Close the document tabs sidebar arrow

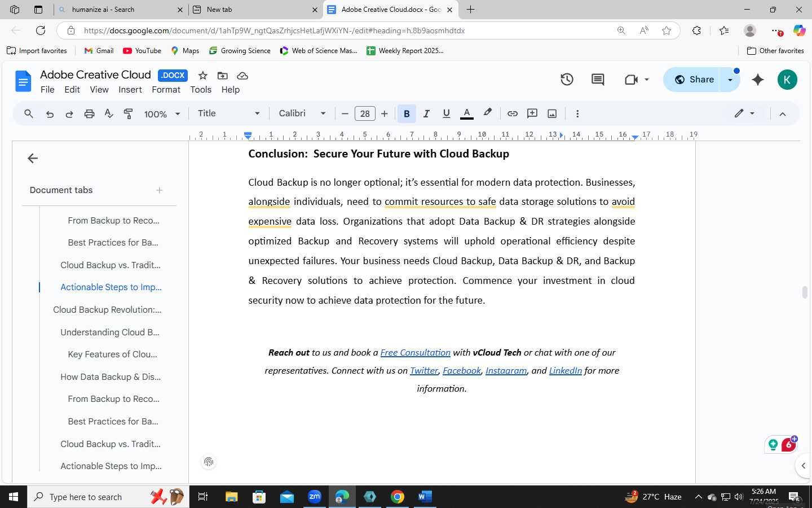tap(33, 159)
